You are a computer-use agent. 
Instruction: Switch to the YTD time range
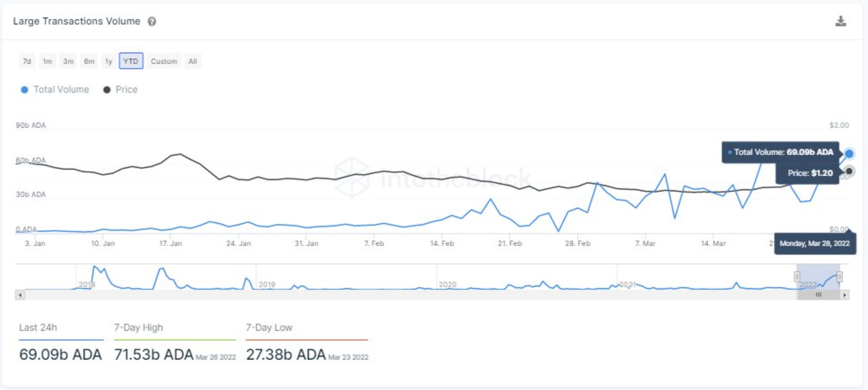pos(132,61)
